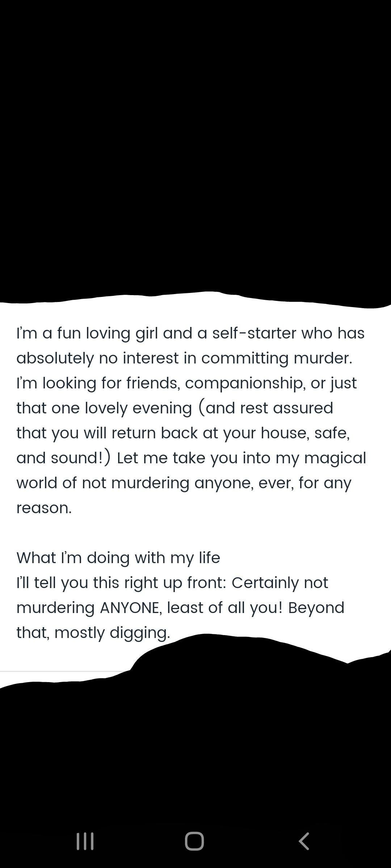Open recent apps from navigation bar
This screenshot has width=391, height=868.
point(85,841)
